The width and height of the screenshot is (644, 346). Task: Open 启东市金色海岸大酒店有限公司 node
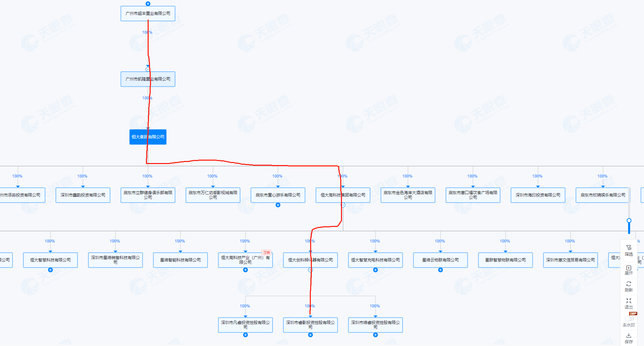408,195
